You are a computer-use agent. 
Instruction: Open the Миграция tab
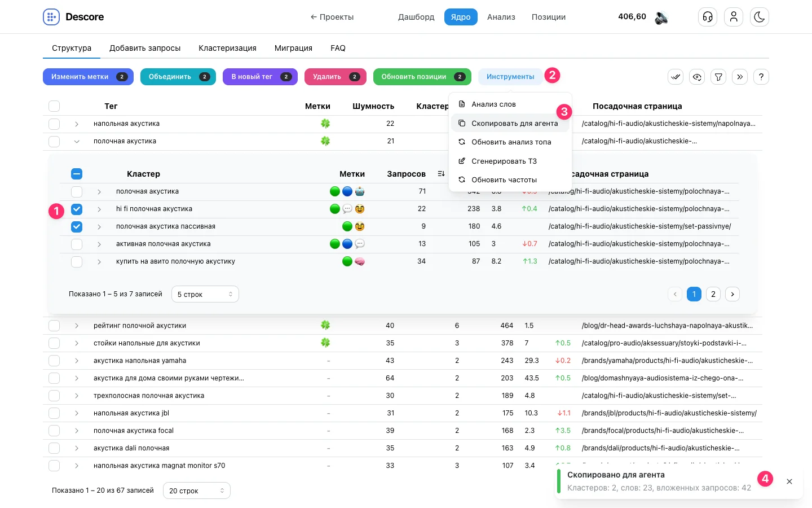point(293,48)
